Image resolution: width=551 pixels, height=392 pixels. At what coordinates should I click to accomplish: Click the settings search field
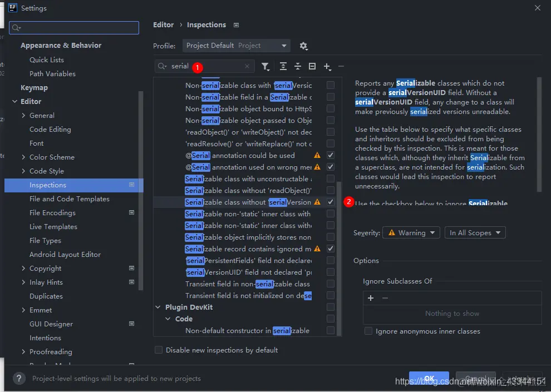(x=74, y=28)
